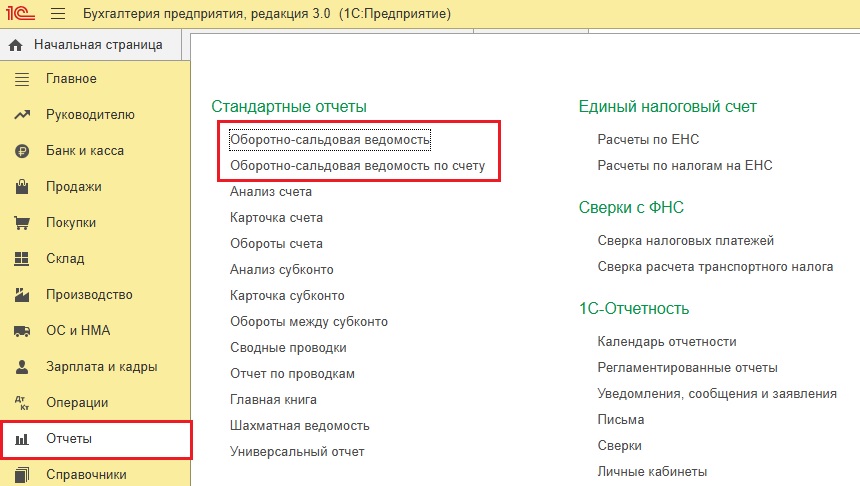Open Сверка налоговых платежей
860x486 pixels.
[686, 241]
